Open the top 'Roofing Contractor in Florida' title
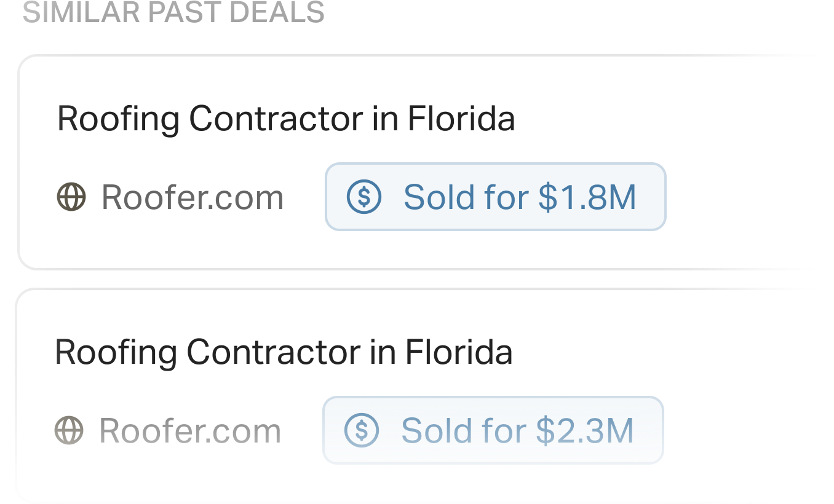 [x=285, y=119]
